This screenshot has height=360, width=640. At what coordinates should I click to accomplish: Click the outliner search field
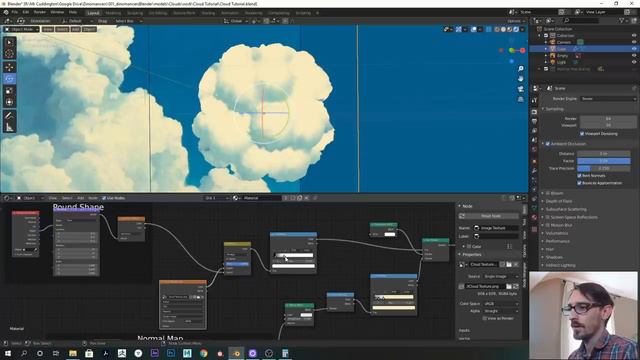pos(582,20)
